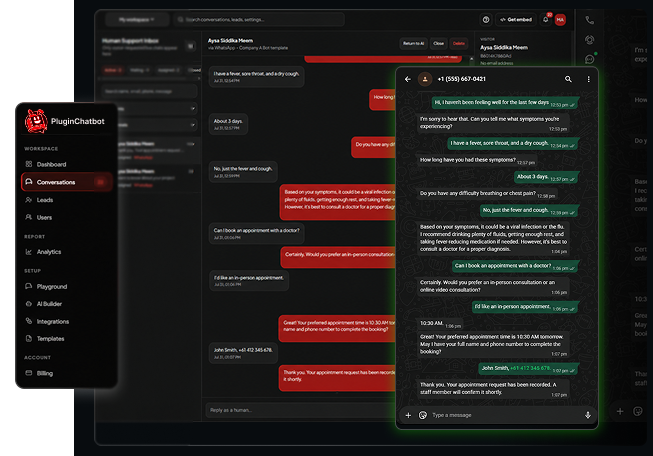Viewport: 653px width, 456px height.
Task: Switch to the Active conversations tab
Action: [112, 70]
